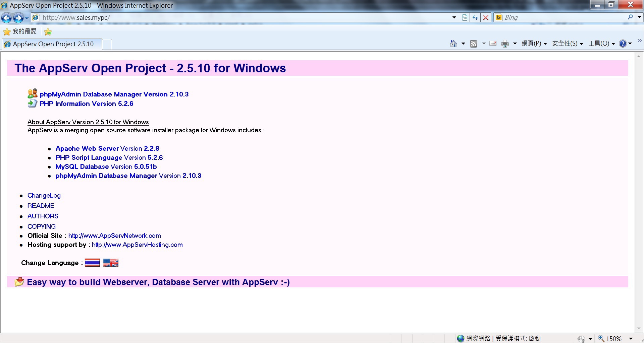Click the 網際網路 | 受保護模式: 啟動 status text
Screen dimensions: 644x343
503,338
